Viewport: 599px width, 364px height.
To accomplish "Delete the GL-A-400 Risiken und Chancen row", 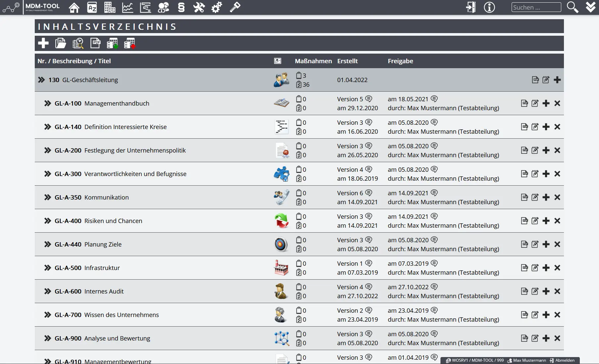I will 557,221.
